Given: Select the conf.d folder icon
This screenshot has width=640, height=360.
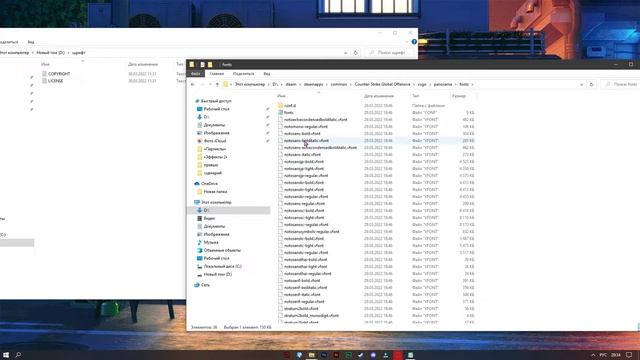Looking at the screenshot, I should pyautogui.click(x=280, y=105).
